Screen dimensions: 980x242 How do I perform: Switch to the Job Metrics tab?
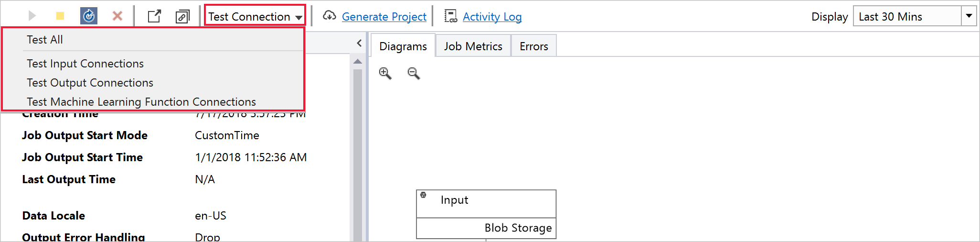point(473,46)
